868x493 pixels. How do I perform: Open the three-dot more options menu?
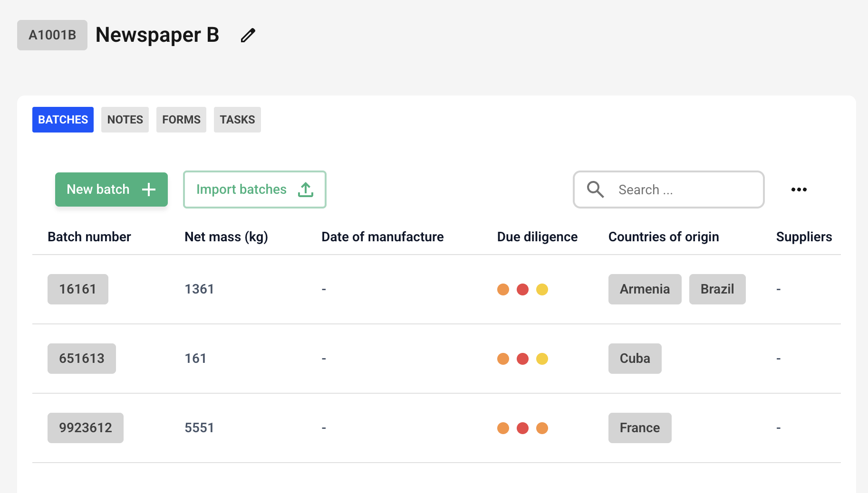click(x=799, y=190)
